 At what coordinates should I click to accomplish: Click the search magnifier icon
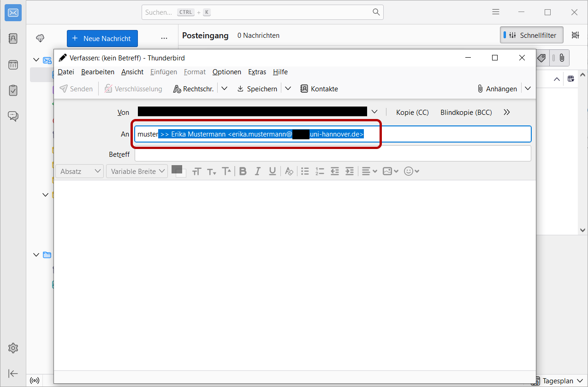376,12
